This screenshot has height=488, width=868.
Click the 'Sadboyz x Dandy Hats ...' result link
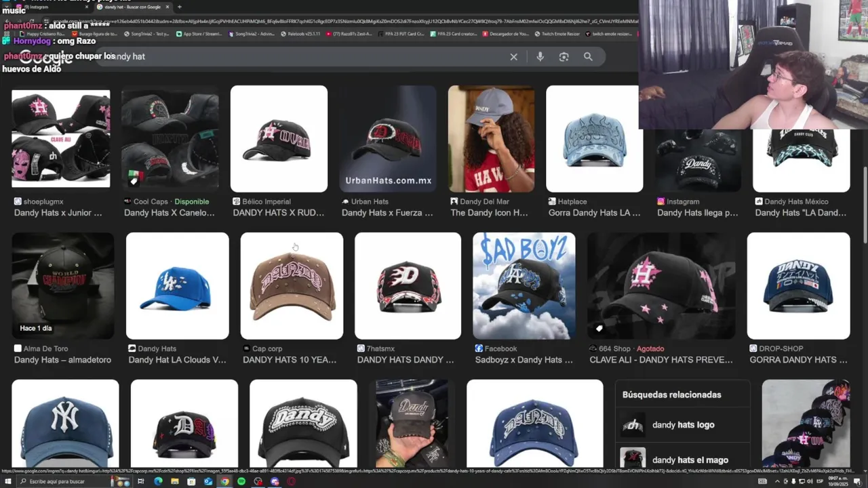tap(524, 360)
